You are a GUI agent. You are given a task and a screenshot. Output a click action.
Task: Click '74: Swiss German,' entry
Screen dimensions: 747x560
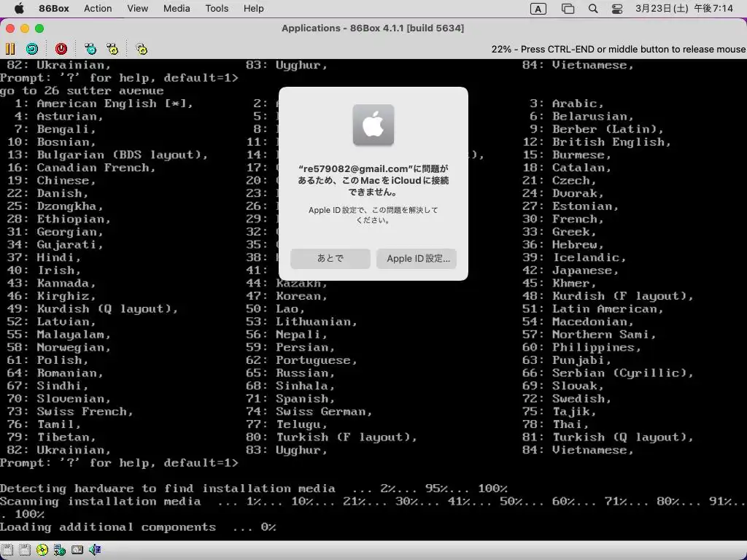point(309,411)
